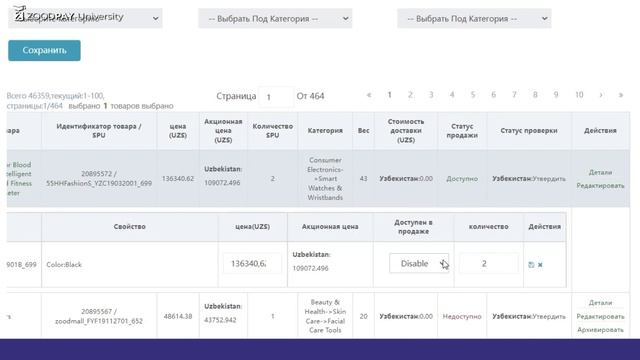Click the SPU text SSHHFashionS_YZC19032001_699

click(99, 184)
